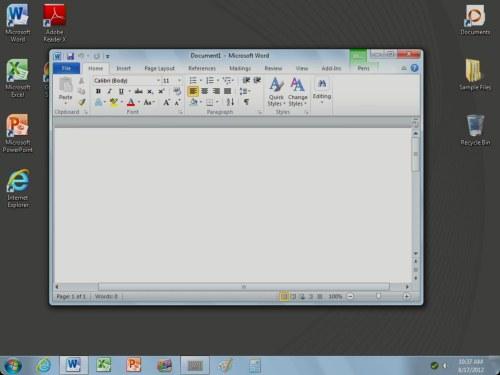Image resolution: width=500 pixels, height=375 pixels.
Task: Click the Change Styles button
Action: tap(297, 92)
